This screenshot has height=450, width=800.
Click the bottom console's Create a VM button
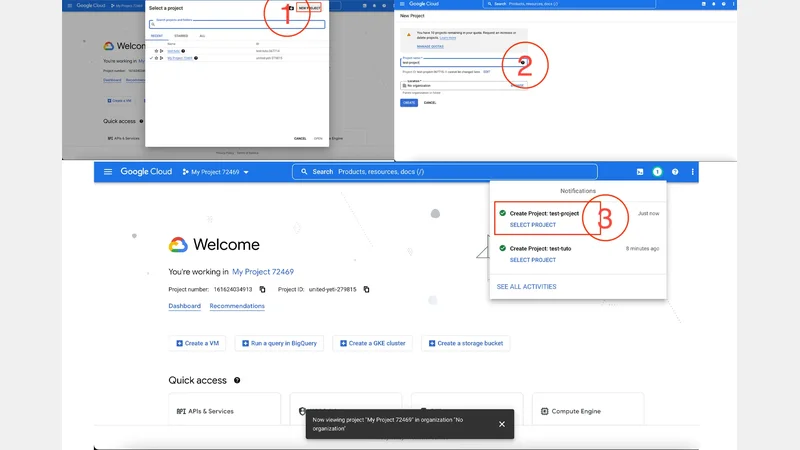click(197, 343)
